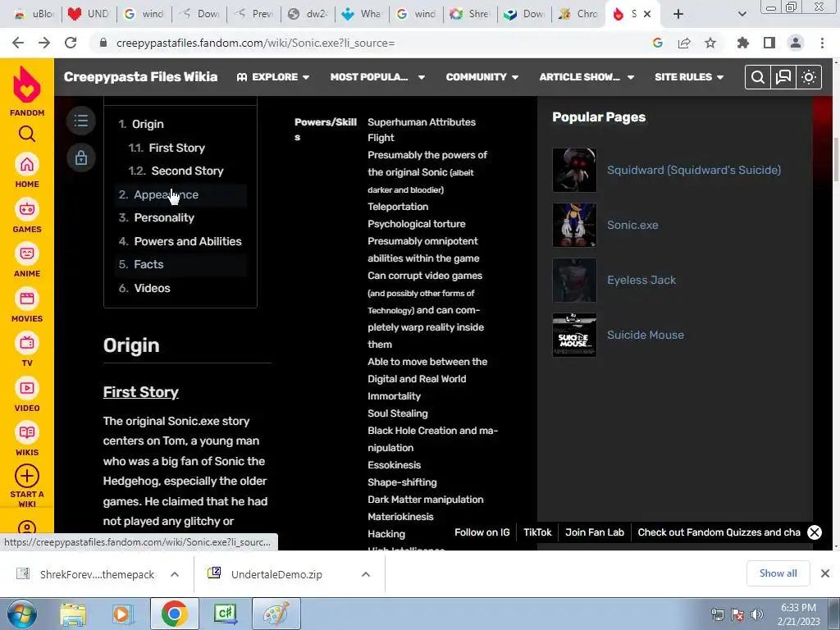
Task: Open Squidward (Squidward's Suicide) page link
Action: click(694, 170)
